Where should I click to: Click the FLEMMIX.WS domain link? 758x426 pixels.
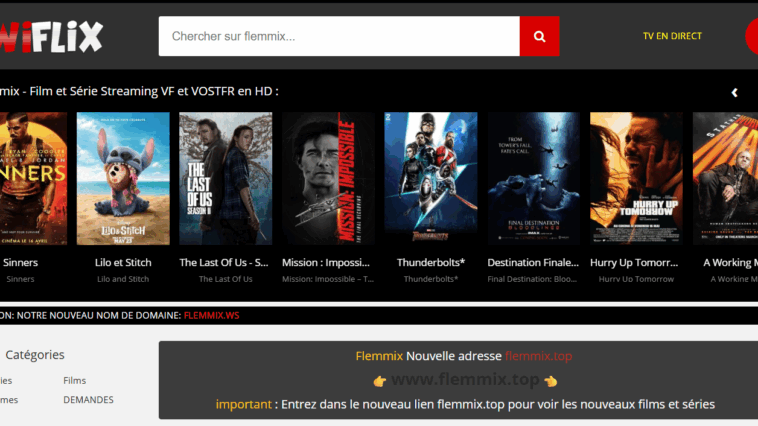211,315
